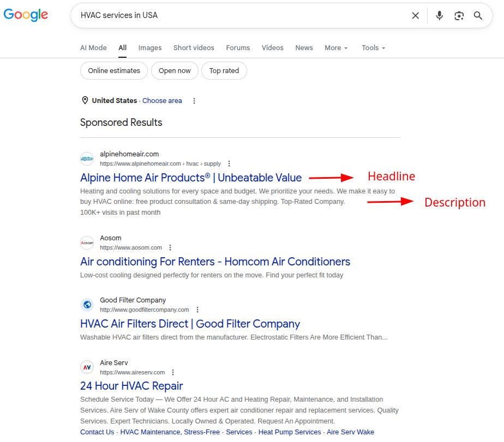
Task: Click the Google logo
Action: [x=26, y=15]
